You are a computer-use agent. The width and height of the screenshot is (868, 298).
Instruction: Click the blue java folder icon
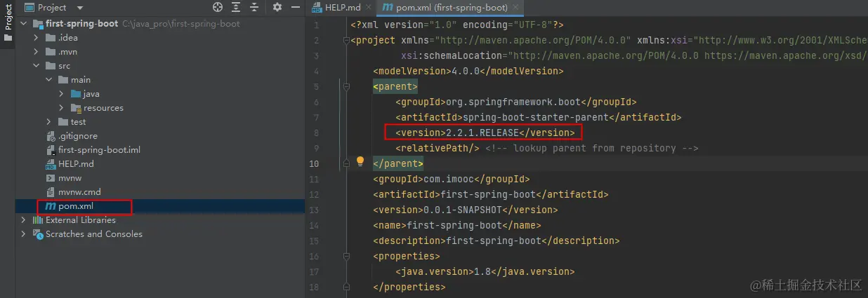pos(76,93)
